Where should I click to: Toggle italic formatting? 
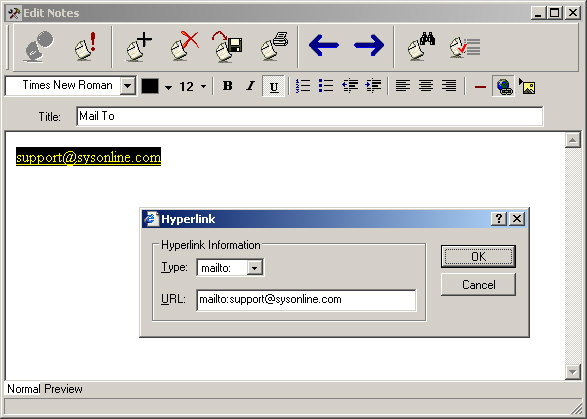tap(250, 86)
